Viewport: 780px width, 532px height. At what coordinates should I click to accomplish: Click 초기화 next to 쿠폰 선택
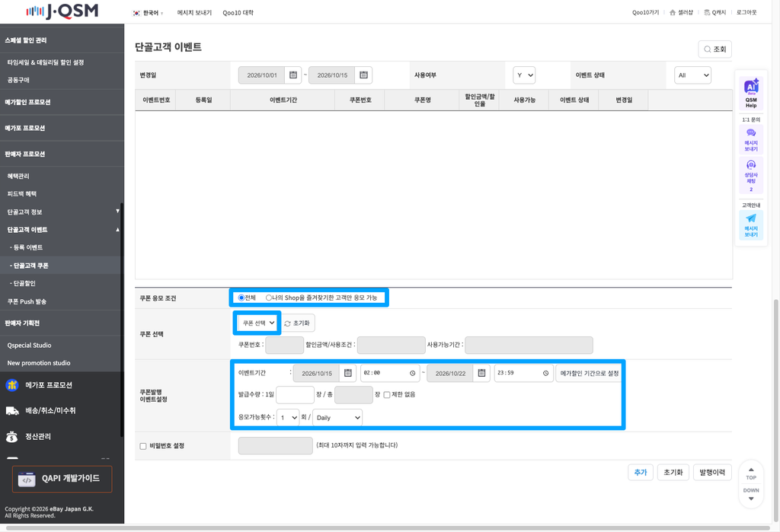(298, 323)
